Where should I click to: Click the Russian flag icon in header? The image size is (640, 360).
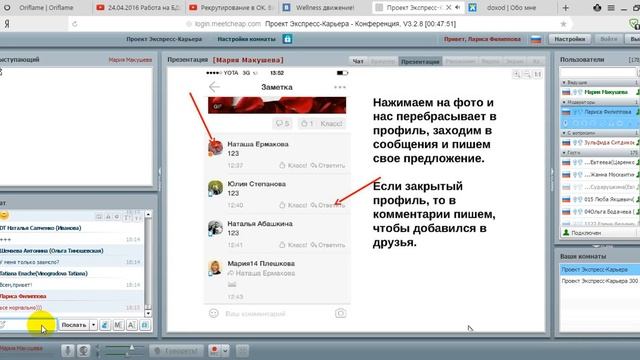pyautogui.click(x=536, y=39)
